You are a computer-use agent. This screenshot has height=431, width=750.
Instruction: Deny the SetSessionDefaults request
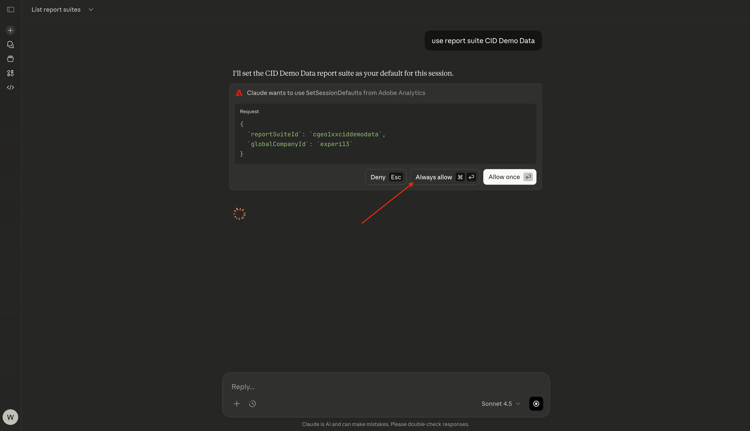tap(386, 177)
